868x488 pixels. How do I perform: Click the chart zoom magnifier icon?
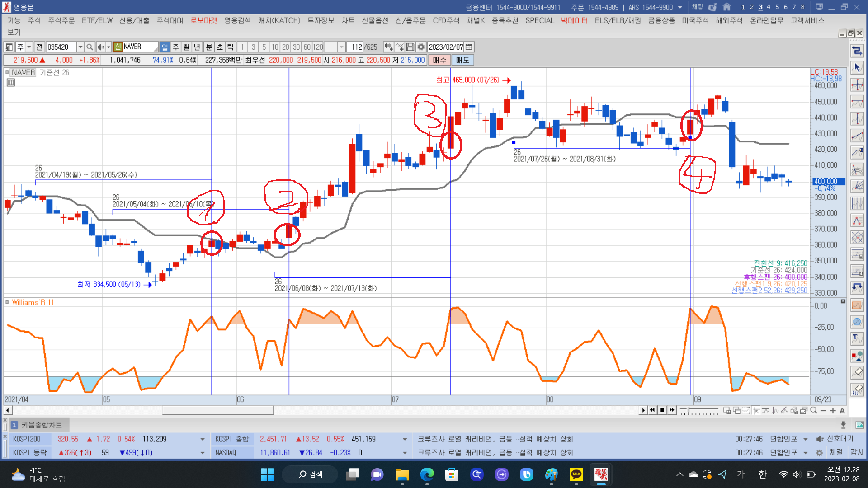(x=814, y=410)
